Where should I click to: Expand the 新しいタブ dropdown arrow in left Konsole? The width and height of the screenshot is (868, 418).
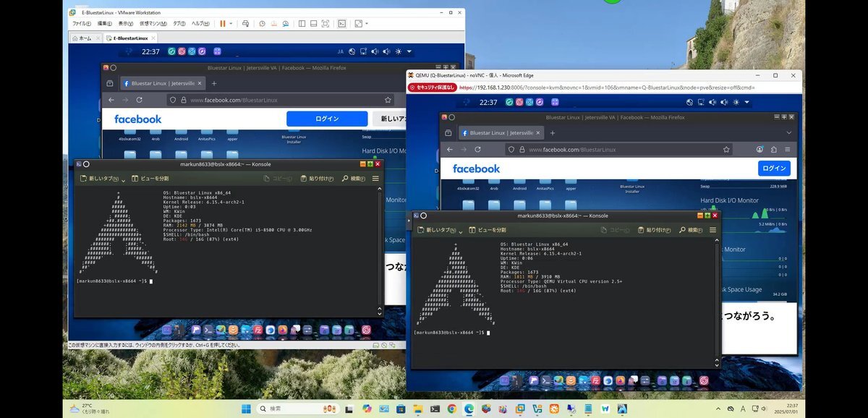click(x=124, y=179)
